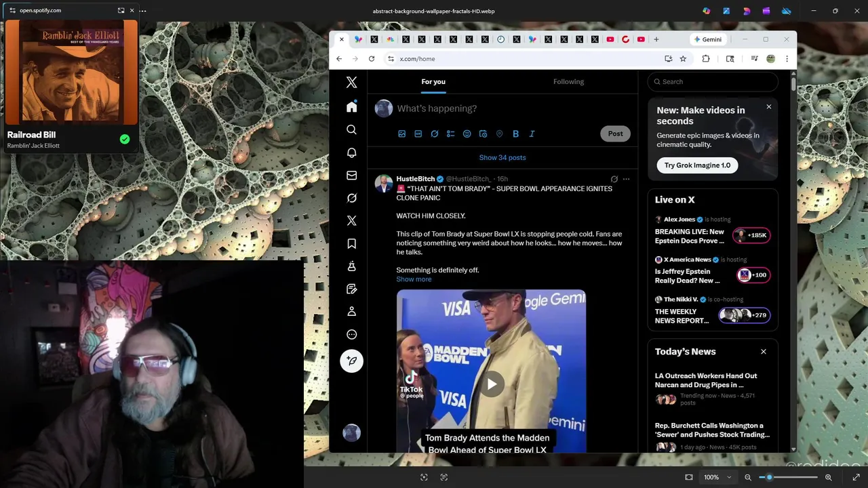Open a new Chrome tab
Image resolution: width=868 pixels, height=488 pixels.
tap(656, 39)
